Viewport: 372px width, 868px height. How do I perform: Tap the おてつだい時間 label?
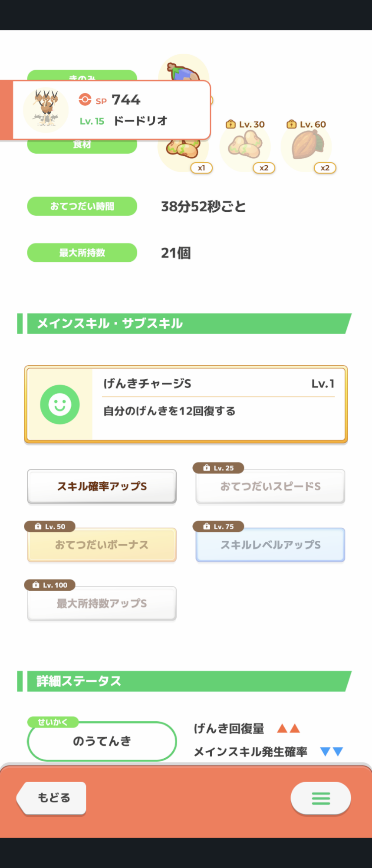82,206
